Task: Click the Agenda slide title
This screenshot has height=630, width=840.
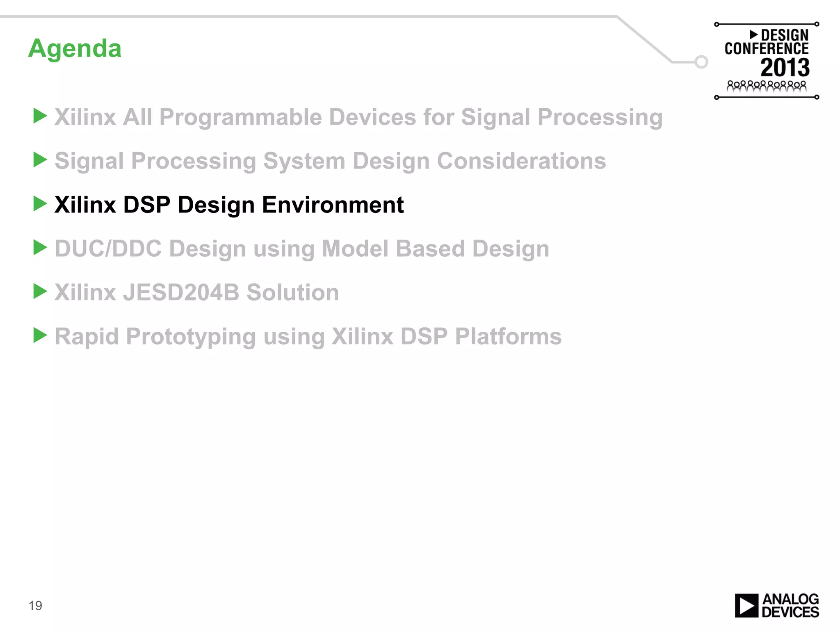Action: 75,49
